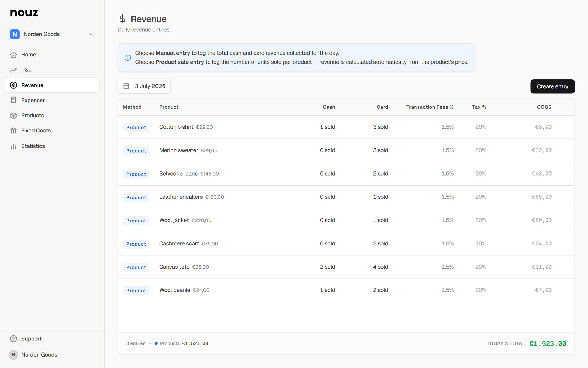
Task: Open the 13 July 2026 date picker
Action: coord(144,86)
